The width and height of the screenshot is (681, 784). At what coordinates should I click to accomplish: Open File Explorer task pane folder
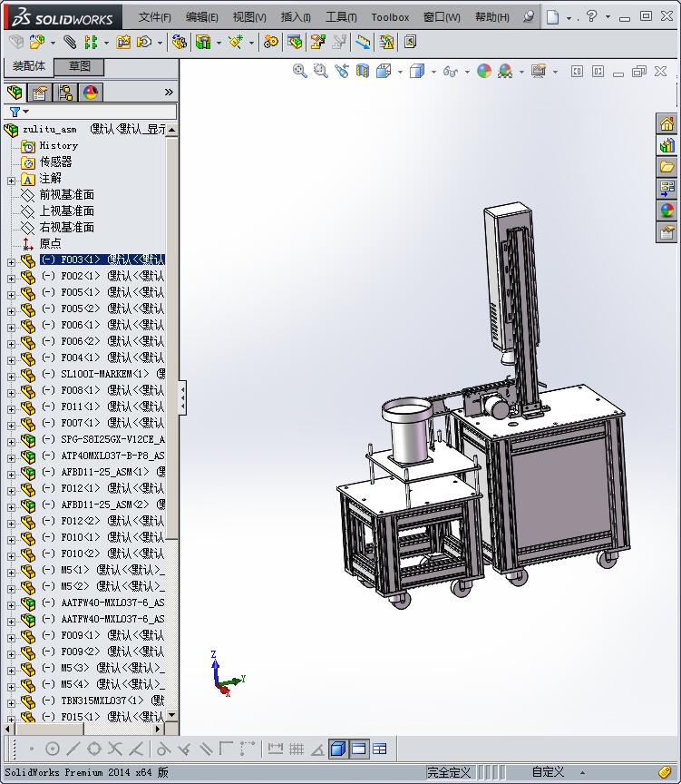click(x=667, y=167)
